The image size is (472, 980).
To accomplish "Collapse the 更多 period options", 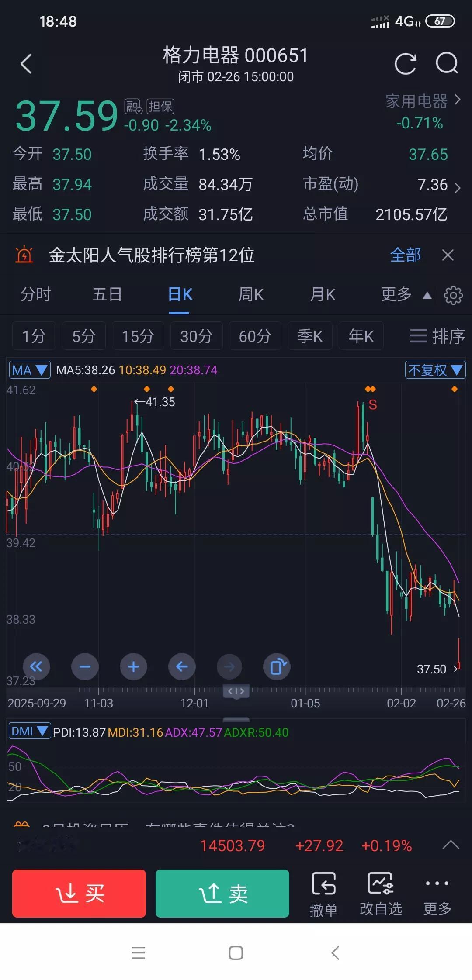I will click(x=407, y=295).
